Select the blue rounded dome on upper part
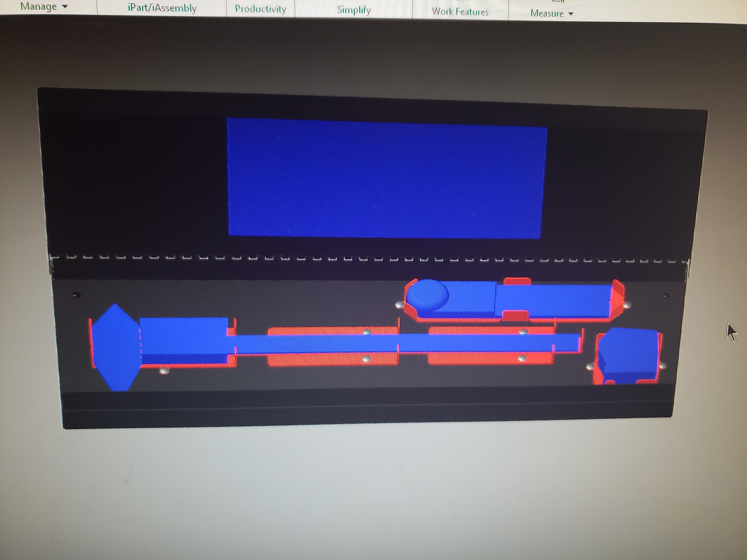This screenshot has width=747, height=560. [x=427, y=294]
